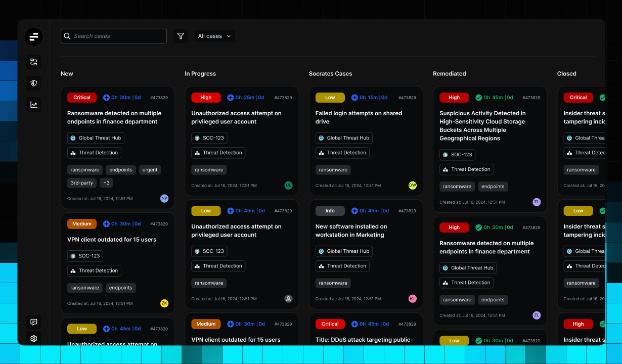Click the Global Threat Hub chip on Failed login card

coord(344,138)
